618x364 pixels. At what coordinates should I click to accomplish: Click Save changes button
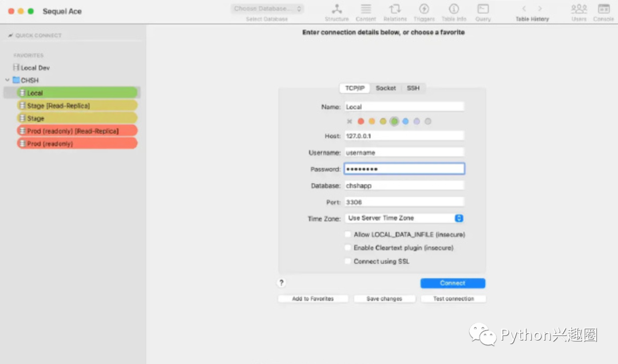point(385,299)
